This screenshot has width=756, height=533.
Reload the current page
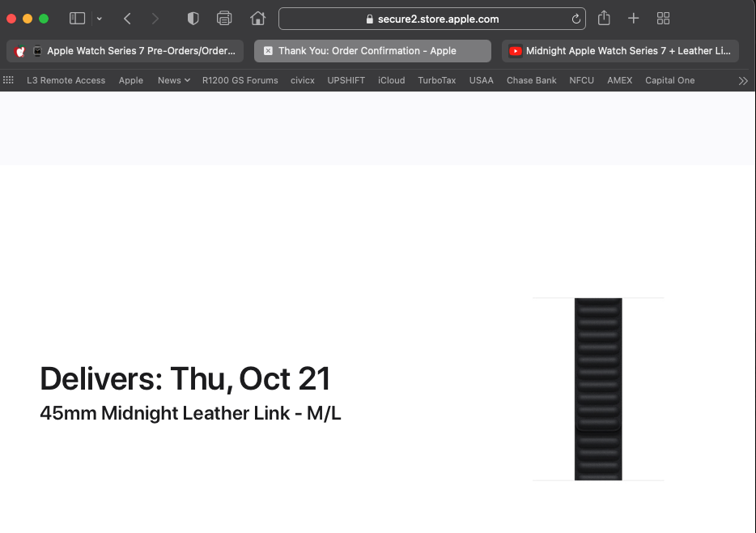tap(575, 19)
